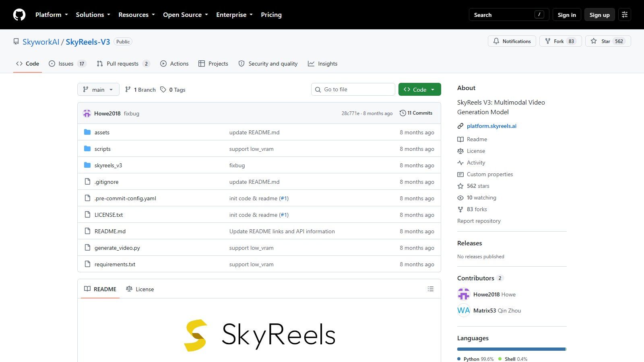Click the Shell language color dot
The width and height of the screenshot is (644, 362).
click(x=500, y=359)
